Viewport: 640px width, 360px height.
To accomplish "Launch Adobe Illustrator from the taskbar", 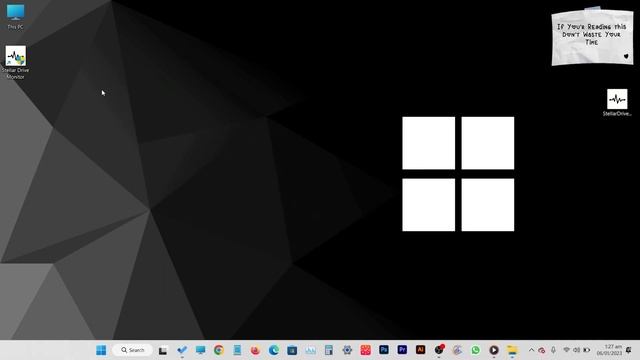I will 420,350.
